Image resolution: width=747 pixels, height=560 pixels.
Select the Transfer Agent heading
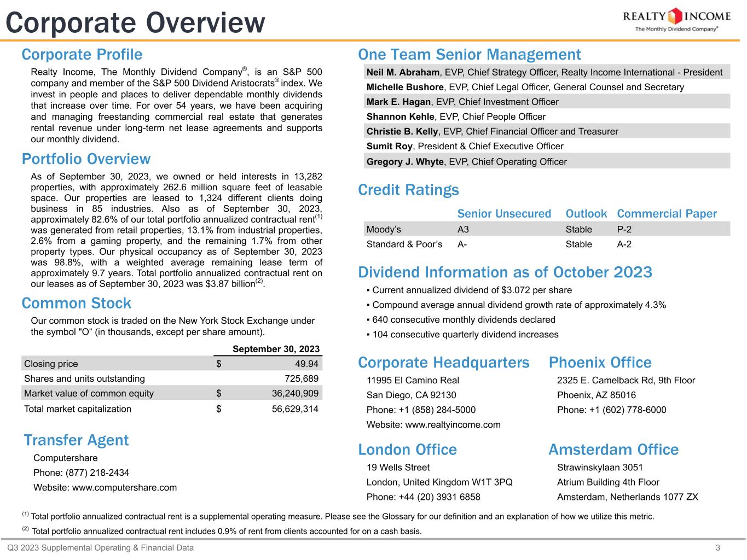point(77,440)
